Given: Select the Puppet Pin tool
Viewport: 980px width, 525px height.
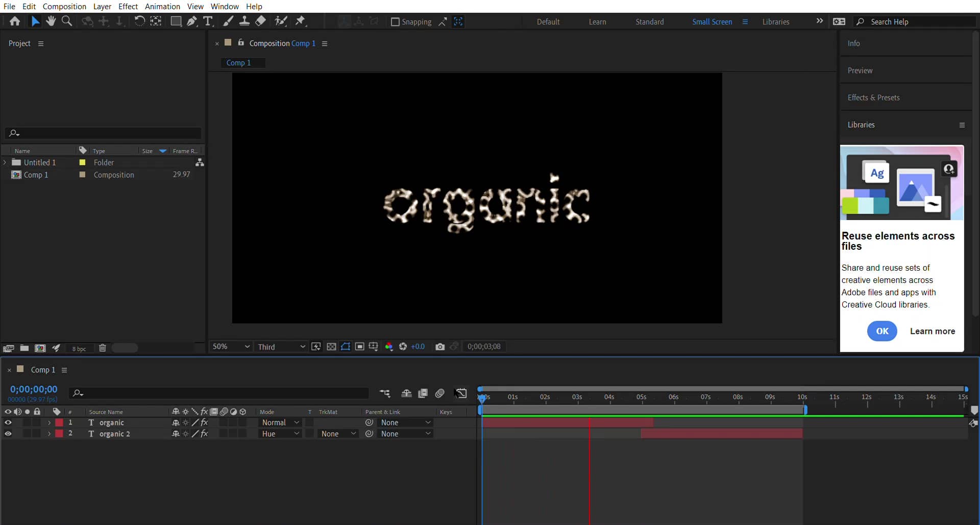Looking at the screenshot, I should click(x=301, y=21).
